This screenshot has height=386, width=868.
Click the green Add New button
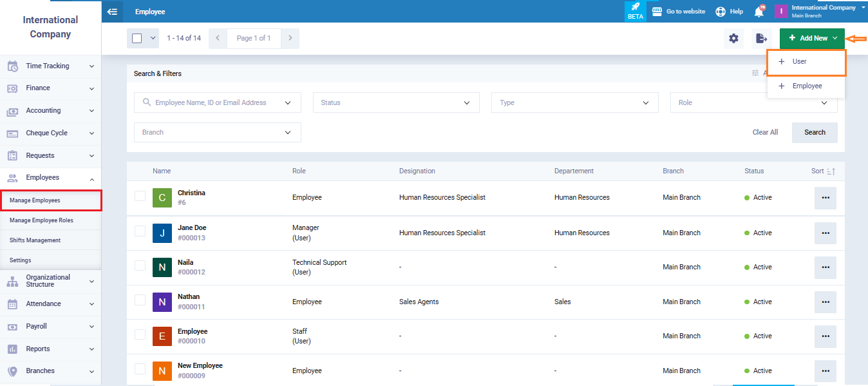pos(811,39)
